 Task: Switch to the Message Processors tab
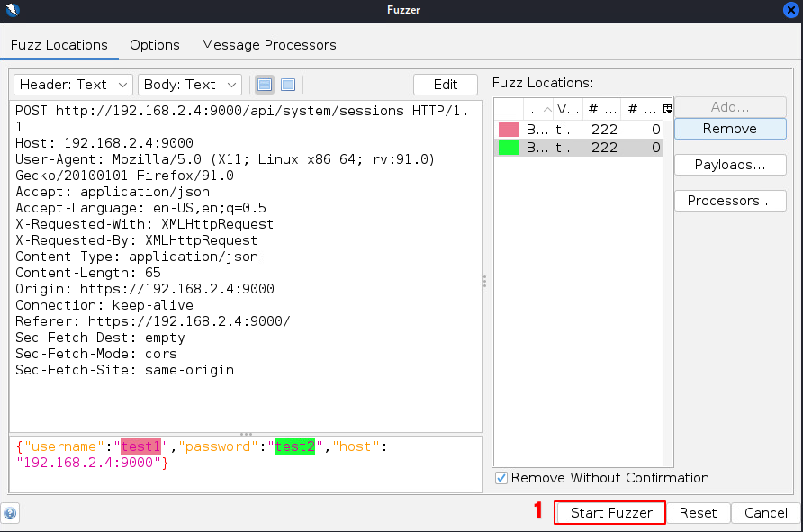268,45
